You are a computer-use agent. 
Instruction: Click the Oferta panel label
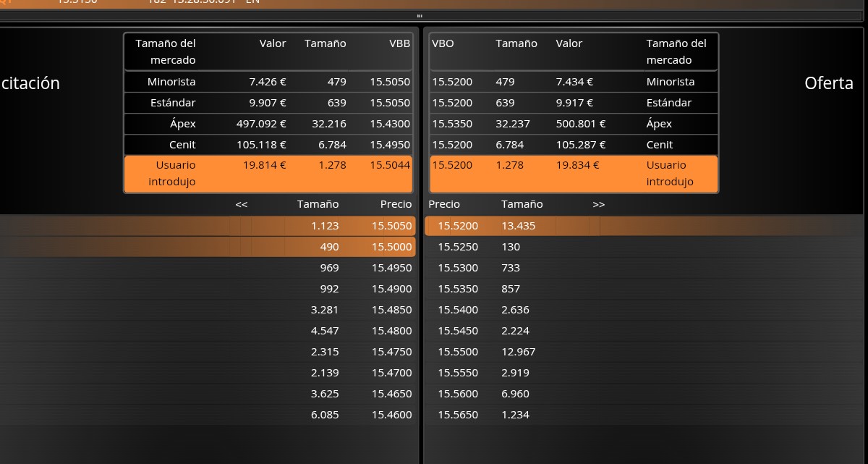click(829, 83)
